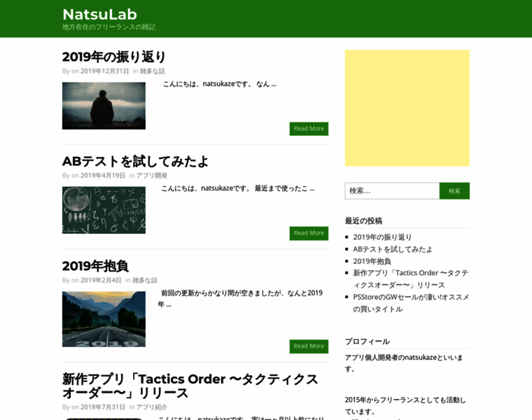Select heading 最近の投稿
The height and width of the screenshot is (420, 532).
pos(364,221)
